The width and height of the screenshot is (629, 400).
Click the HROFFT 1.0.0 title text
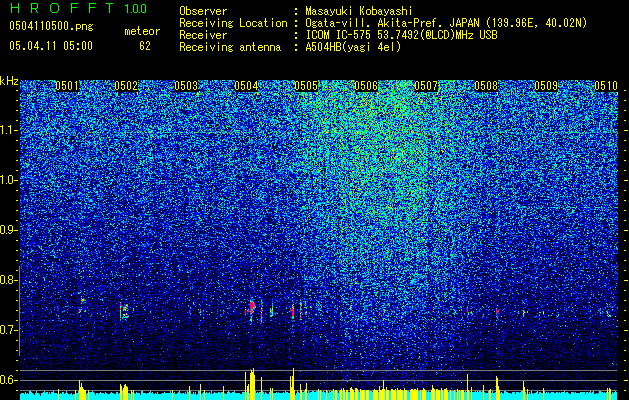tap(78, 8)
